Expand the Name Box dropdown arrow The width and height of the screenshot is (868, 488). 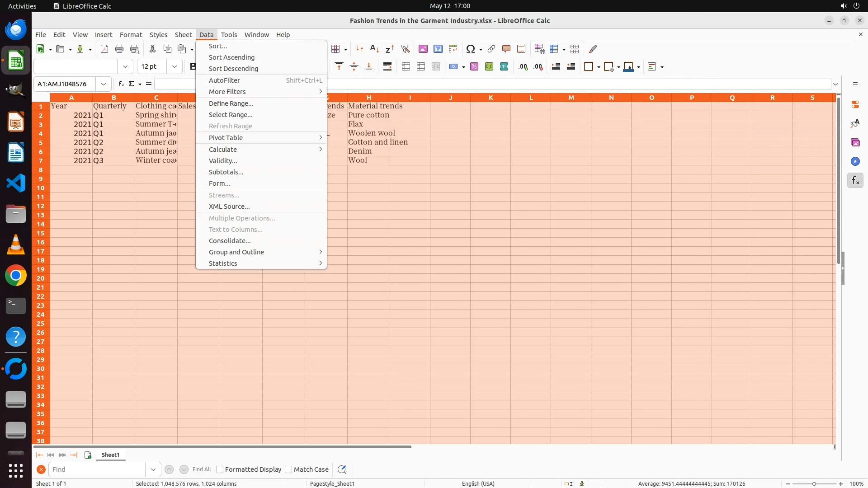[x=104, y=84]
